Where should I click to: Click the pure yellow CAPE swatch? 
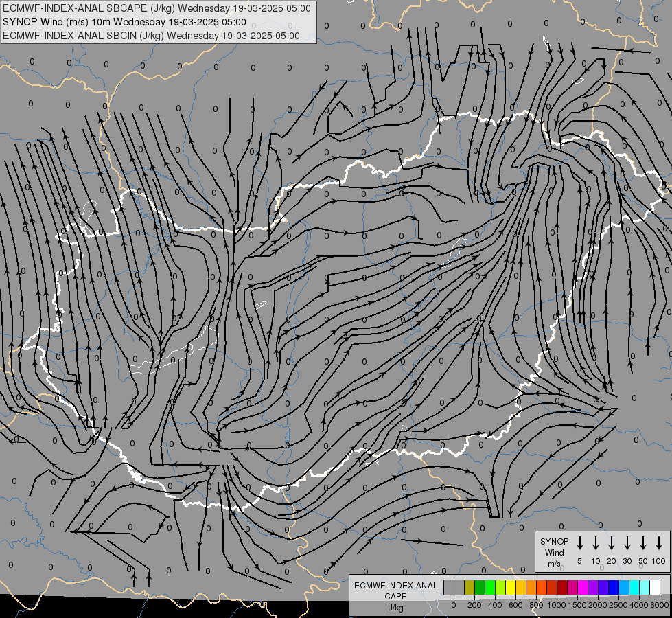coord(511,587)
